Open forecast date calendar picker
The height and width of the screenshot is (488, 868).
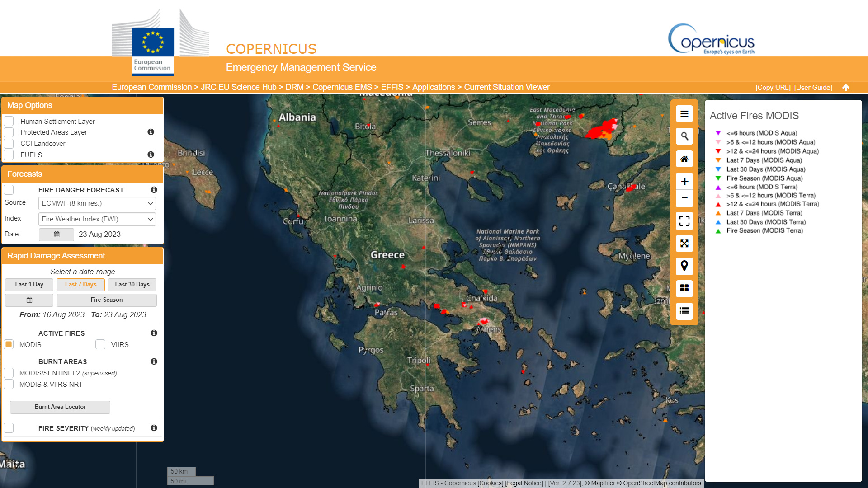pyautogui.click(x=57, y=235)
